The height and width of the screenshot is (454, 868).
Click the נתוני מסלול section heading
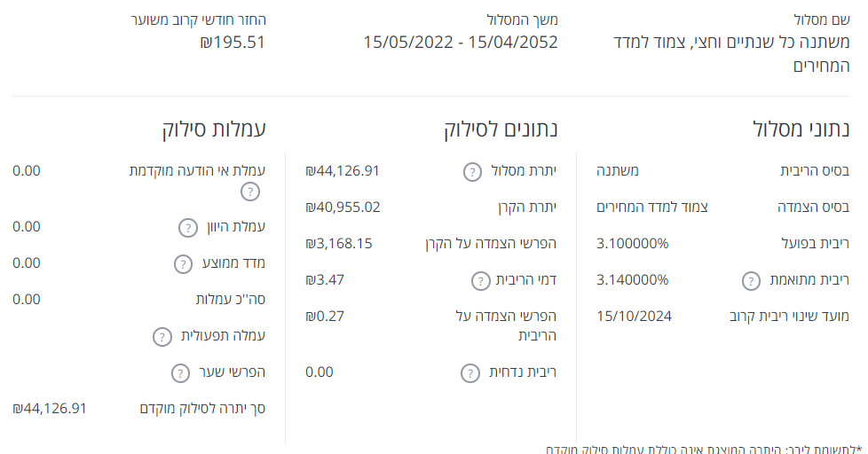click(801, 129)
